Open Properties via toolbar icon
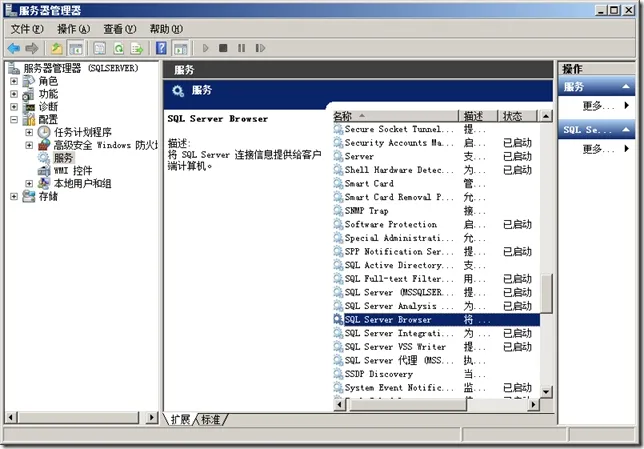 (x=99, y=48)
